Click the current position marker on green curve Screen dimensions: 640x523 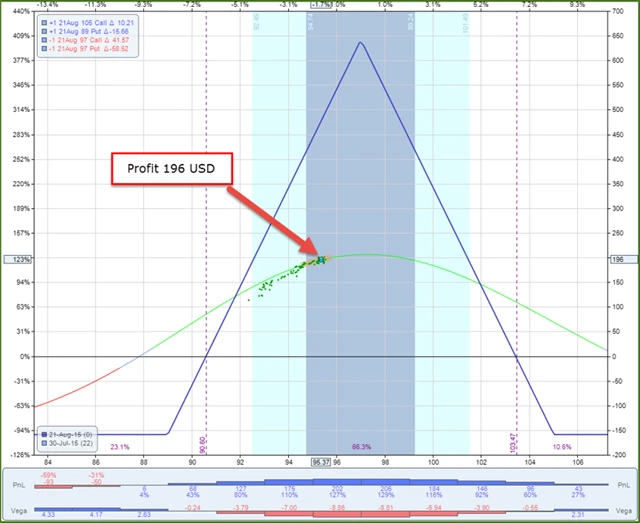321,259
